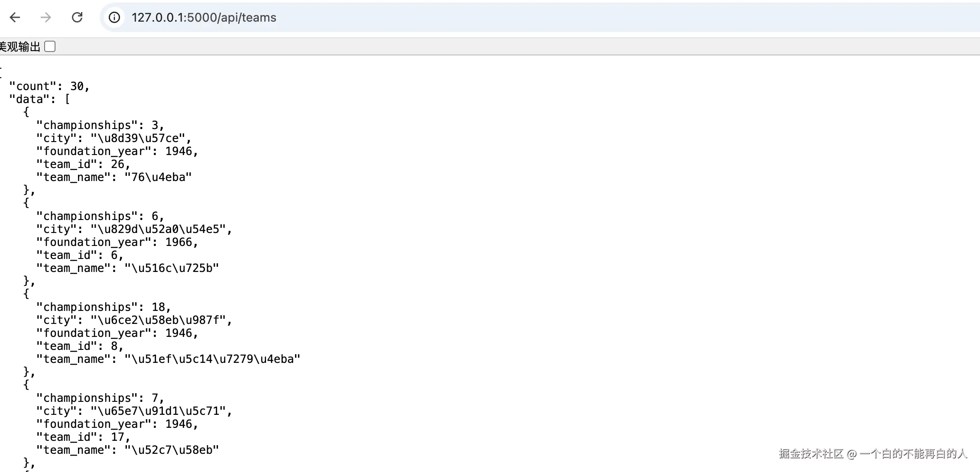Reload the api/teams page
Viewport: 980px width, 472px height.
click(77, 17)
